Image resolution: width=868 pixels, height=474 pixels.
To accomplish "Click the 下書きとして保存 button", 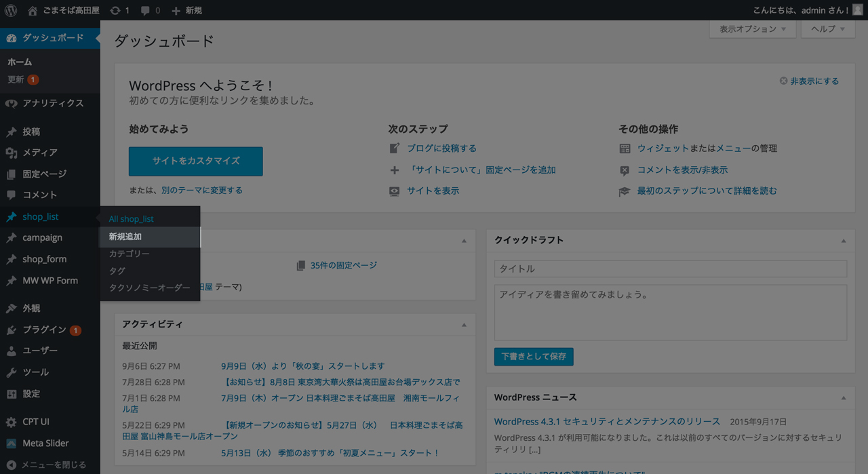I will [534, 357].
